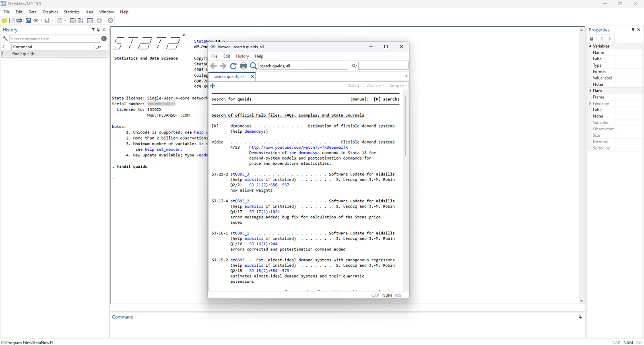Close the 'search quaids, all' Viewer tab
This screenshot has width=644, height=345.
[x=252, y=76]
